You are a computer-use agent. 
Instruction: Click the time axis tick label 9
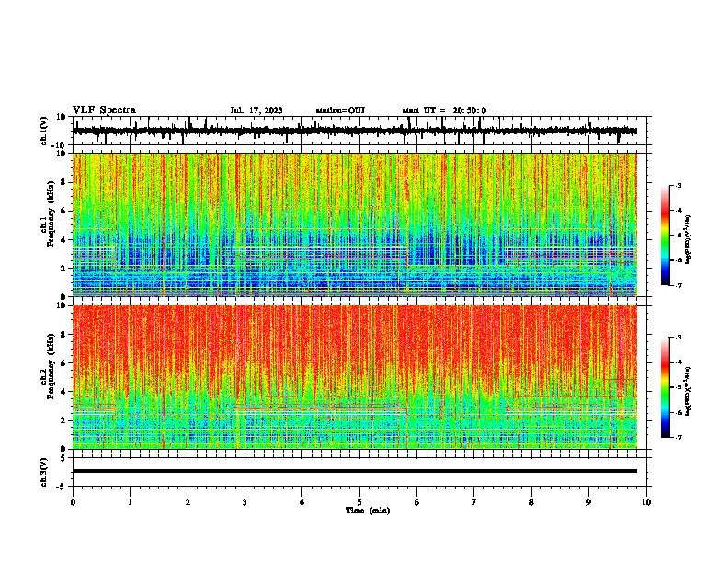(588, 502)
